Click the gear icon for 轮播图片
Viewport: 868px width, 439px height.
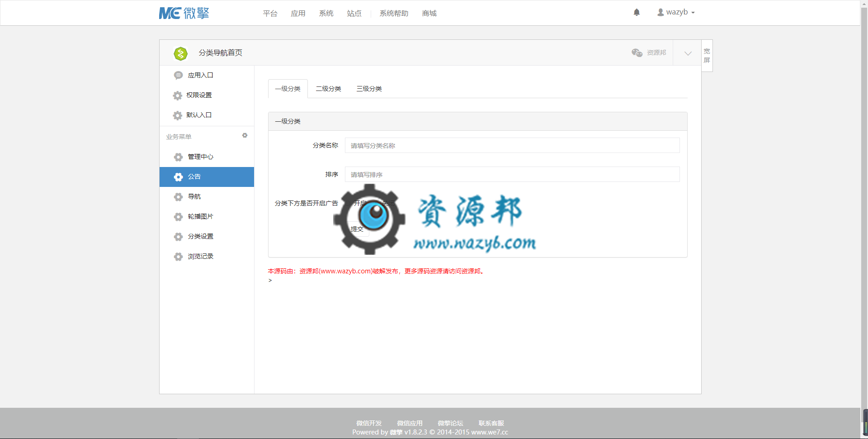coord(178,217)
